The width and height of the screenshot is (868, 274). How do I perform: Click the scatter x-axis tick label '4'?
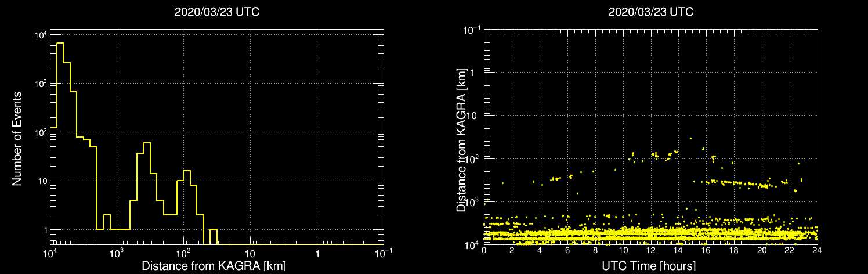click(540, 251)
